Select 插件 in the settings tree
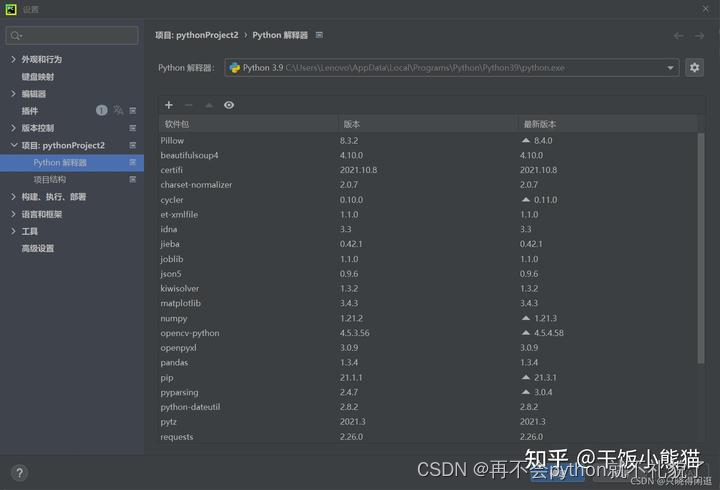 click(x=29, y=111)
